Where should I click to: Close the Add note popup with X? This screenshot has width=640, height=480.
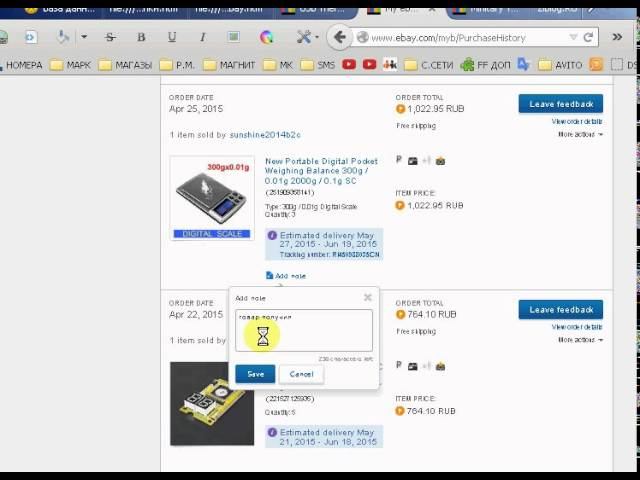point(367,298)
